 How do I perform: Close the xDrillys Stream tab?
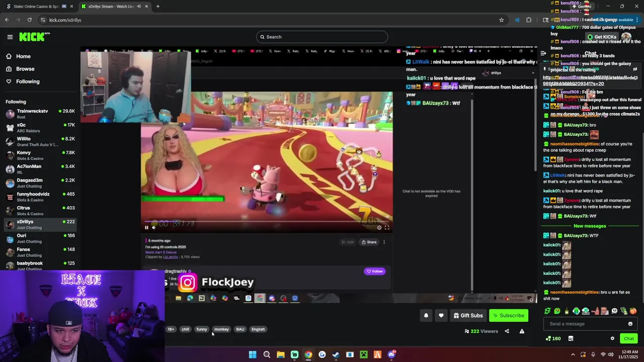point(146,6)
